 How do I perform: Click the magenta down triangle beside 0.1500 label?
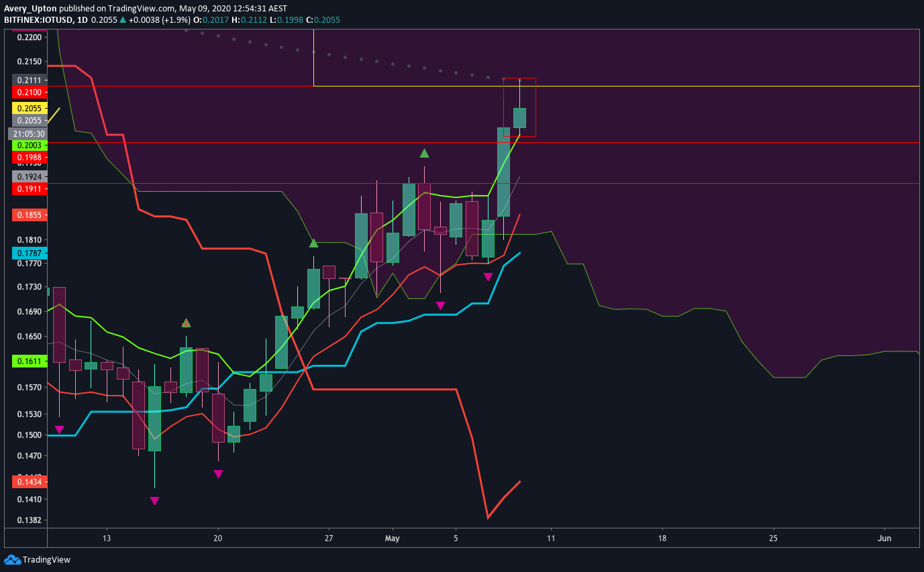(59, 430)
